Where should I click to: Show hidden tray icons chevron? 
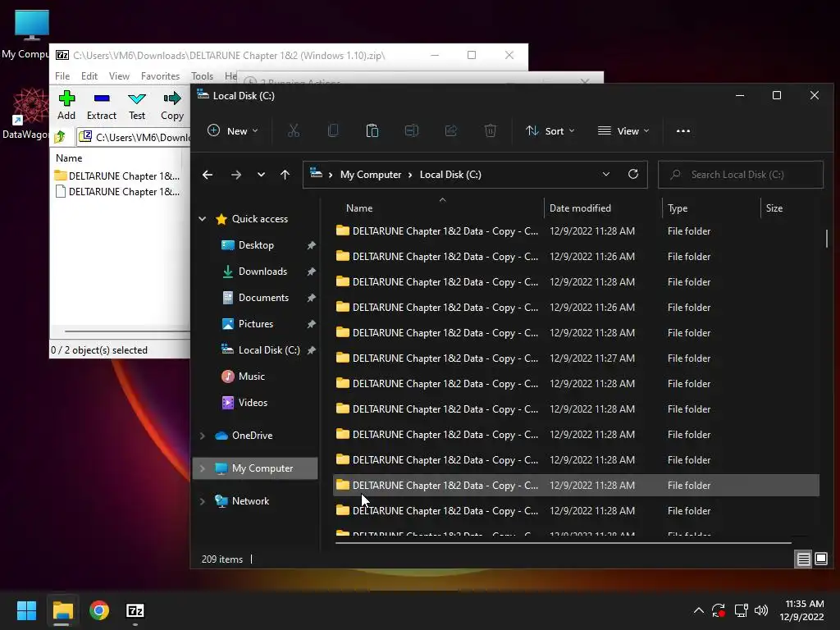point(699,610)
